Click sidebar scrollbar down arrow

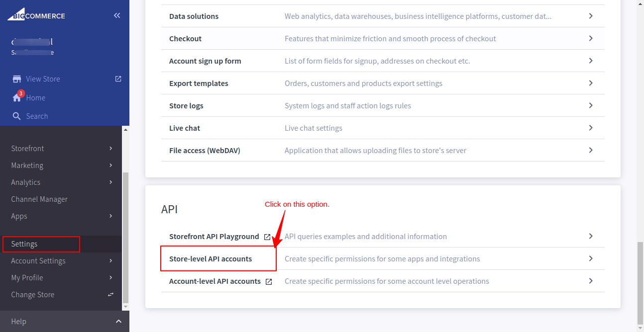pyautogui.click(x=125, y=308)
